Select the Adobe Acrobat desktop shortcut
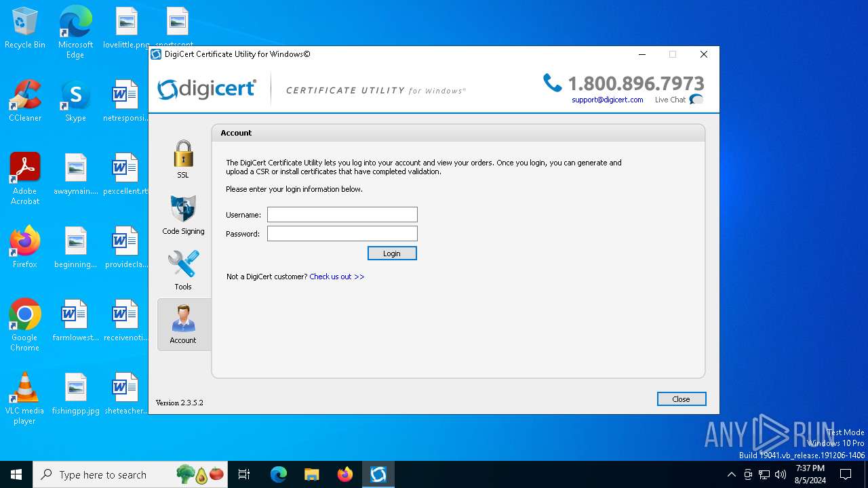This screenshot has height=488, width=868. coord(25,179)
